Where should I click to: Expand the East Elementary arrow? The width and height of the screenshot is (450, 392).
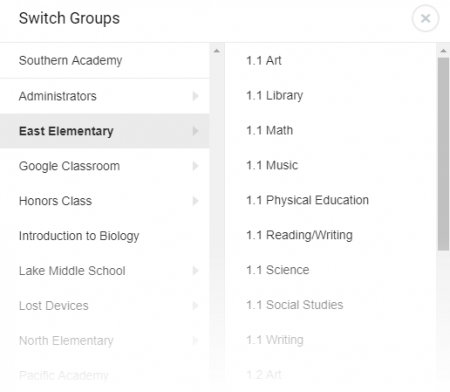click(x=196, y=131)
